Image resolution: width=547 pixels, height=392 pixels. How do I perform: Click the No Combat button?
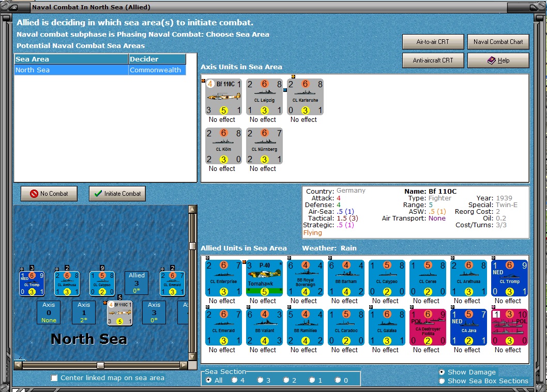49,194
